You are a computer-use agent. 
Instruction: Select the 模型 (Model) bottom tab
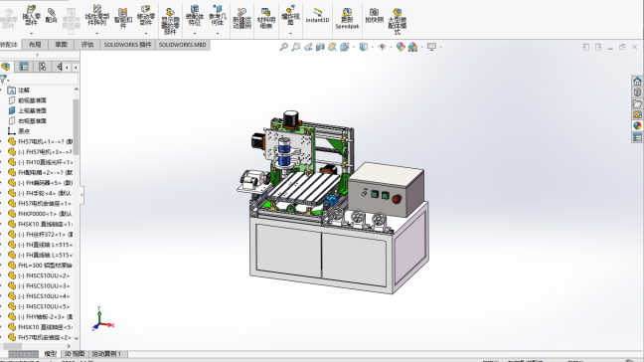tap(50, 354)
